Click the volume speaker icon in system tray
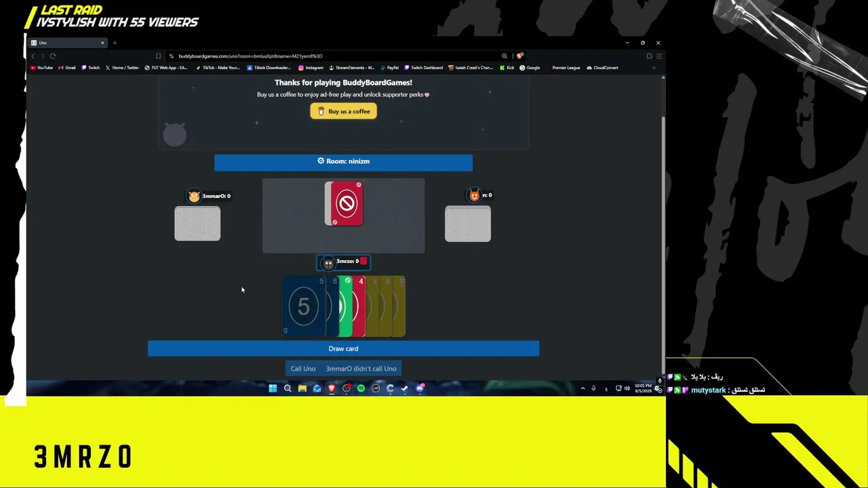This screenshot has width=868, height=488. pyautogui.click(x=627, y=388)
